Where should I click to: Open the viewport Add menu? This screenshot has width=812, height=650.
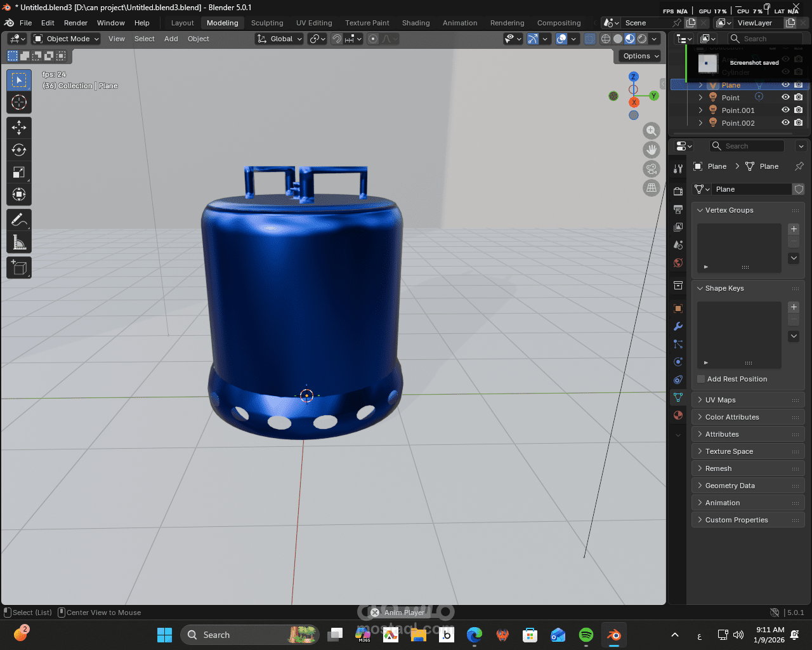[171, 39]
